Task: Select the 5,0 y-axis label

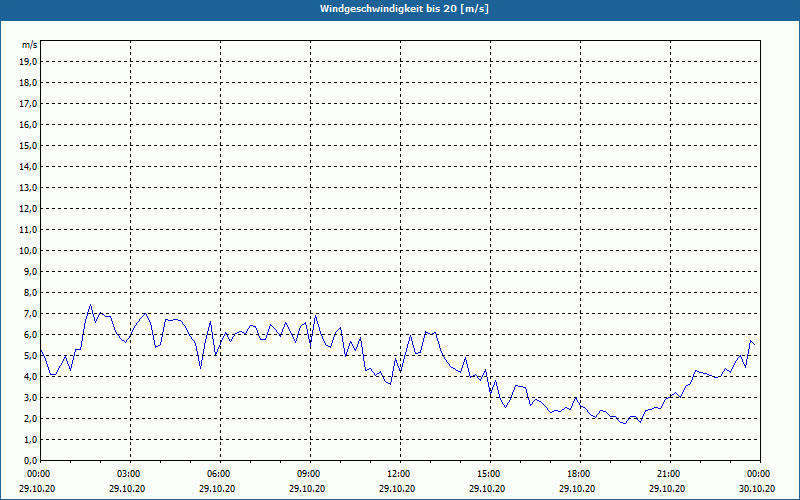Action: click(x=30, y=356)
